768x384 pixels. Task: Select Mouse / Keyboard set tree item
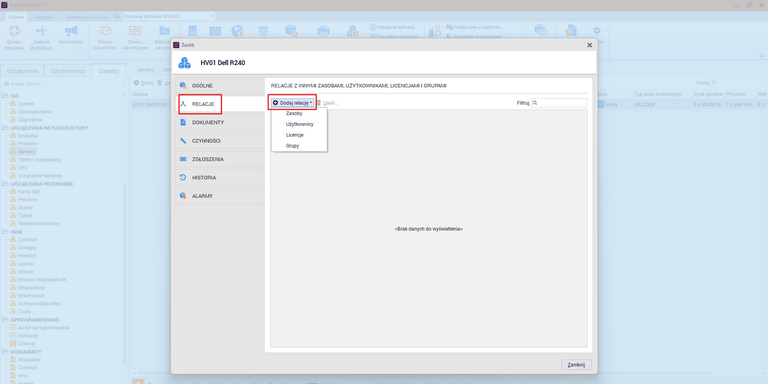point(42,280)
